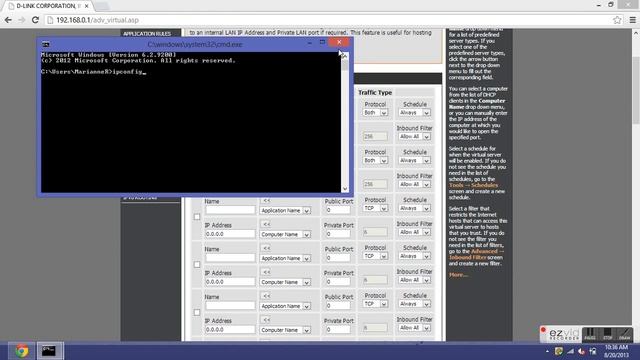Open the Protocol dropdown showing Both at top
Image resolution: width=640 pixels, height=360 pixels.
coord(375,113)
